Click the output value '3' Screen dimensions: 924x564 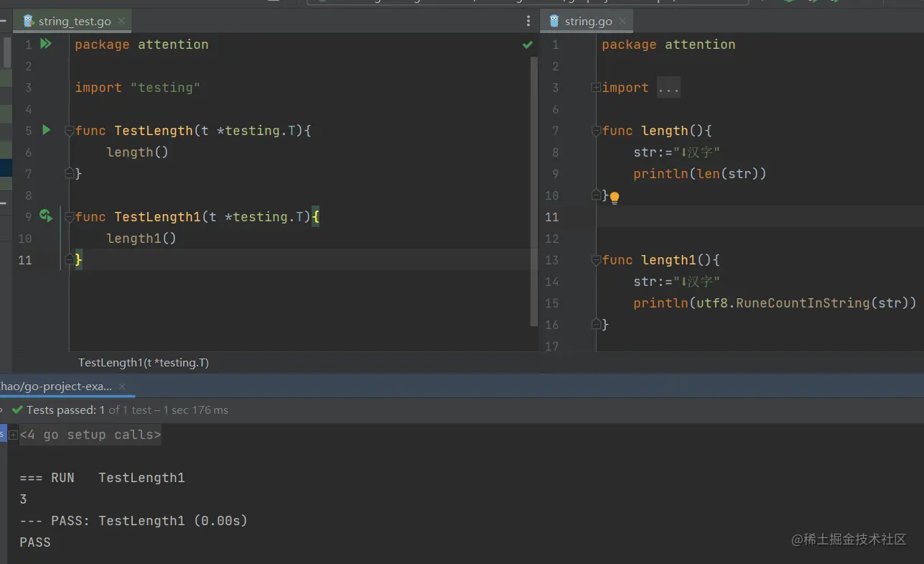point(23,499)
